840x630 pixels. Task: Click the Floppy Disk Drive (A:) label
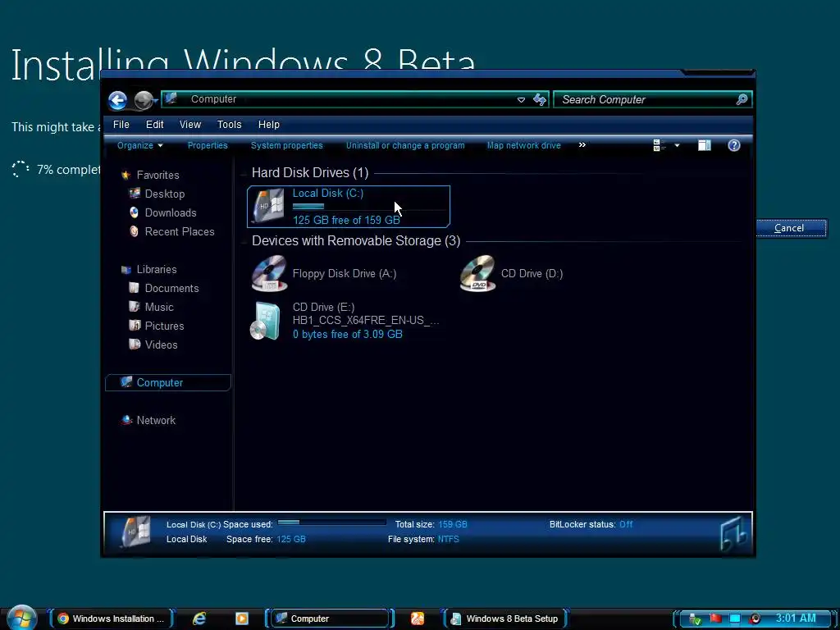(x=345, y=274)
